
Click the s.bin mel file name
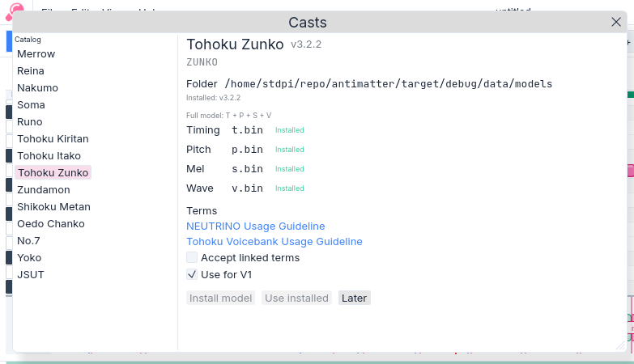click(x=247, y=169)
